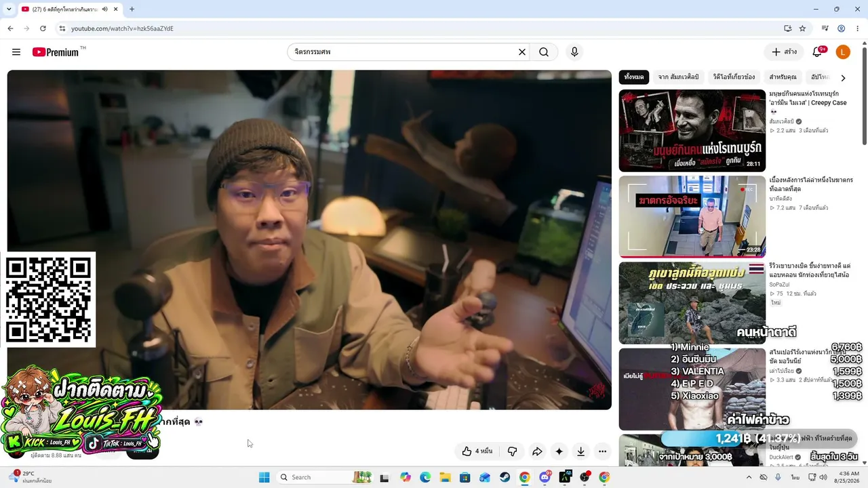Image resolution: width=868 pixels, height=488 pixels.
Task: Reload the YouTube page
Action: (x=43, y=28)
